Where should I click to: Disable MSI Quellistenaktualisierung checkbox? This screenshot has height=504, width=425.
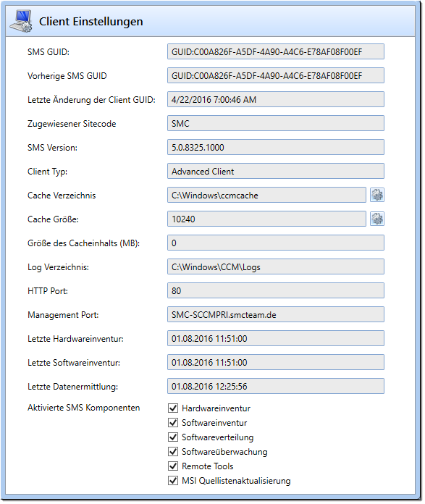pos(173,481)
